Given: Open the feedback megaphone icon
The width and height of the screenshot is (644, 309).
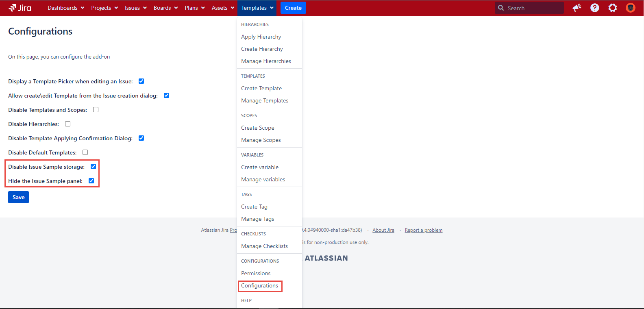Looking at the screenshot, I should pos(577,8).
